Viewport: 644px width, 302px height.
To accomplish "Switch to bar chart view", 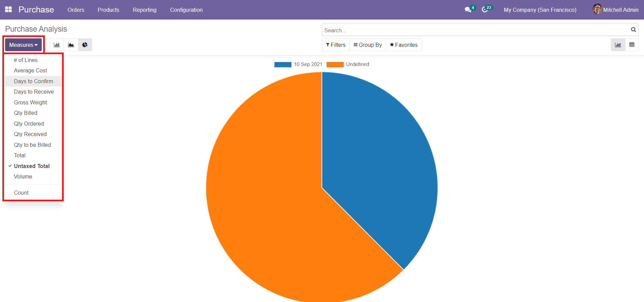I will 57,45.
